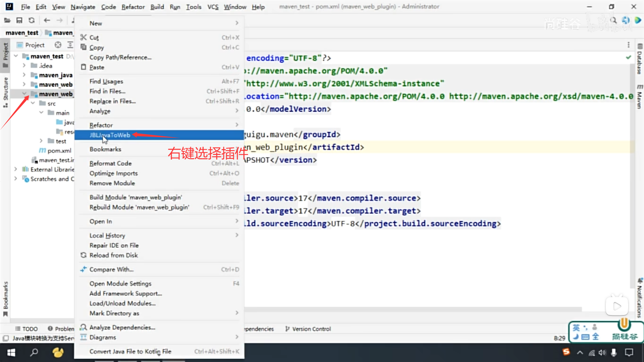644x362 pixels.
Task: Expand the .idea folder node
Action: (x=24, y=66)
